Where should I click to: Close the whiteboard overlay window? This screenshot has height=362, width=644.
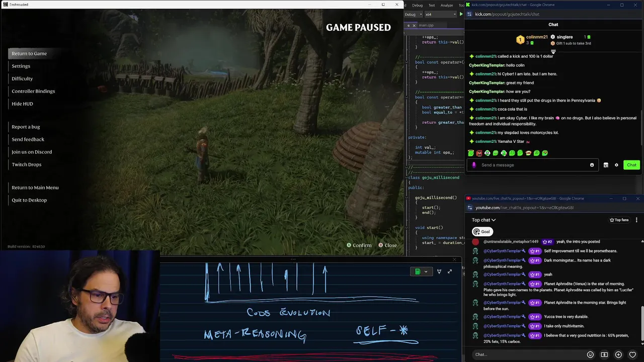455,260
